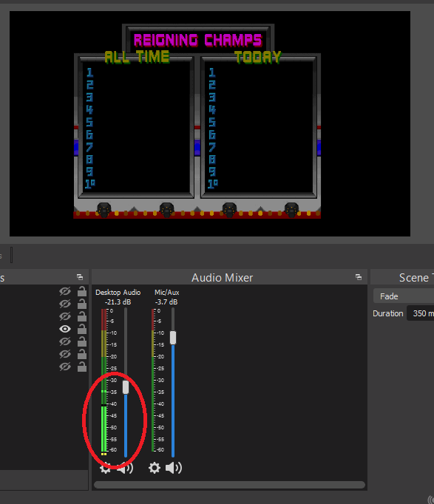Click the Desktop Audio label

[x=118, y=293]
